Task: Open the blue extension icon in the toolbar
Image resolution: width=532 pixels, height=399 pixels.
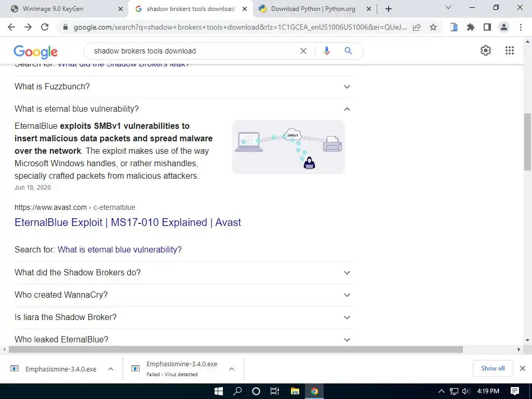Action: [x=454, y=27]
